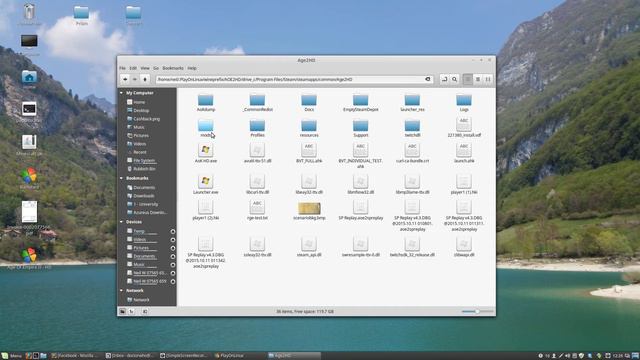Clear the location path entry

(x=428, y=79)
